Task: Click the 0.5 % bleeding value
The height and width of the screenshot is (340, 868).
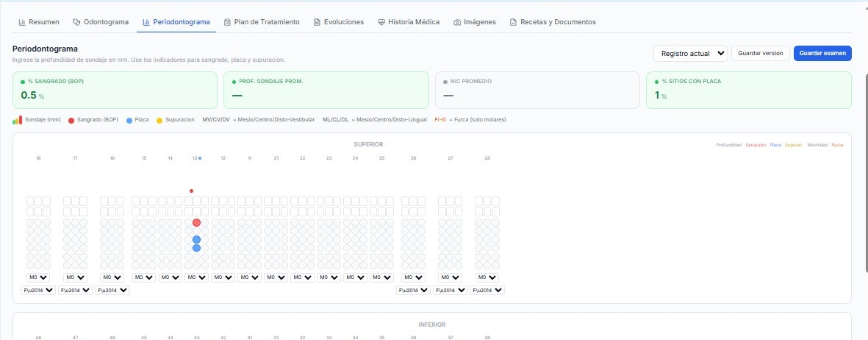Action: click(x=32, y=96)
